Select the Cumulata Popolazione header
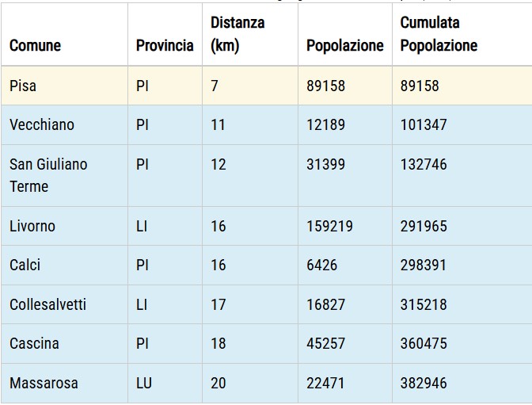 pos(439,34)
